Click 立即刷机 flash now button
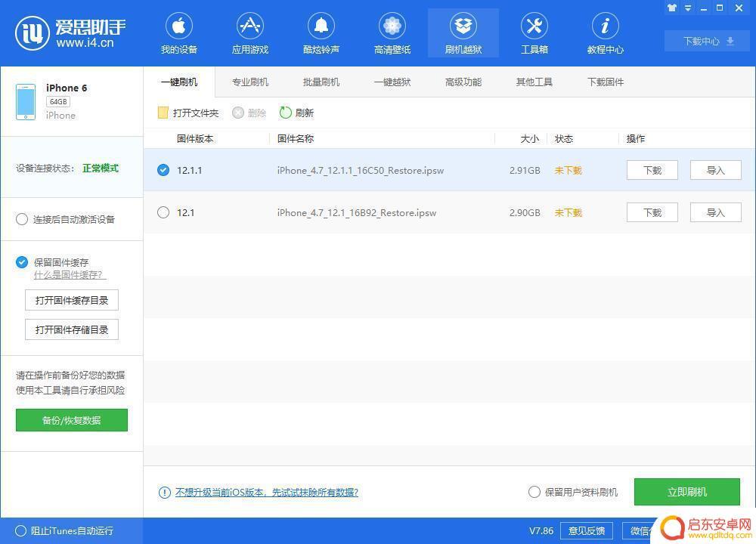756x544 pixels. [687, 492]
